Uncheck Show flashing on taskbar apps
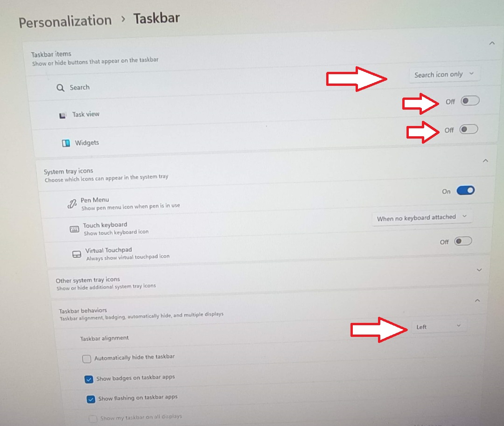This screenshot has height=426, width=504. point(91,399)
